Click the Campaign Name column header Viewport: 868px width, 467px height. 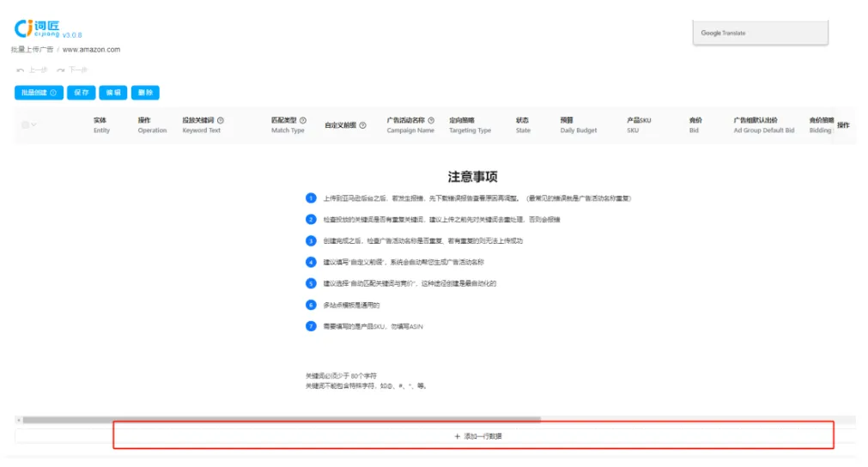coord(410,125)
